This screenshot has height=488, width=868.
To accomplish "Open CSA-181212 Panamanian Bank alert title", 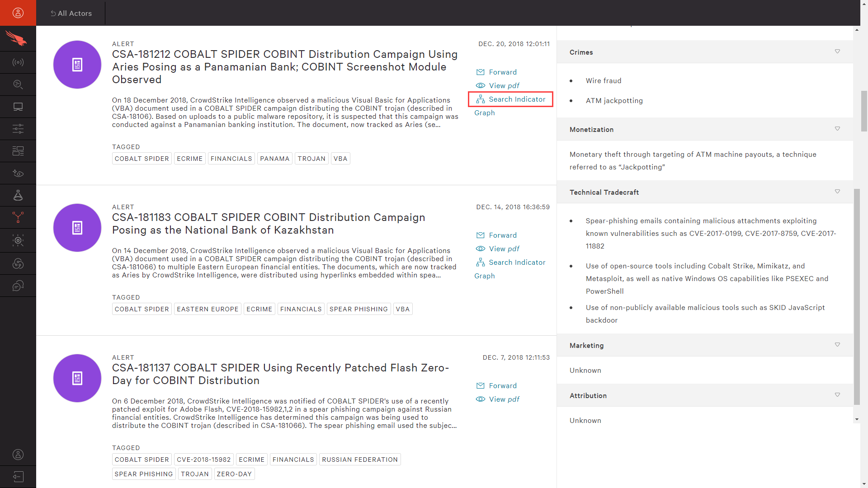I will click(x=285, y=67).
